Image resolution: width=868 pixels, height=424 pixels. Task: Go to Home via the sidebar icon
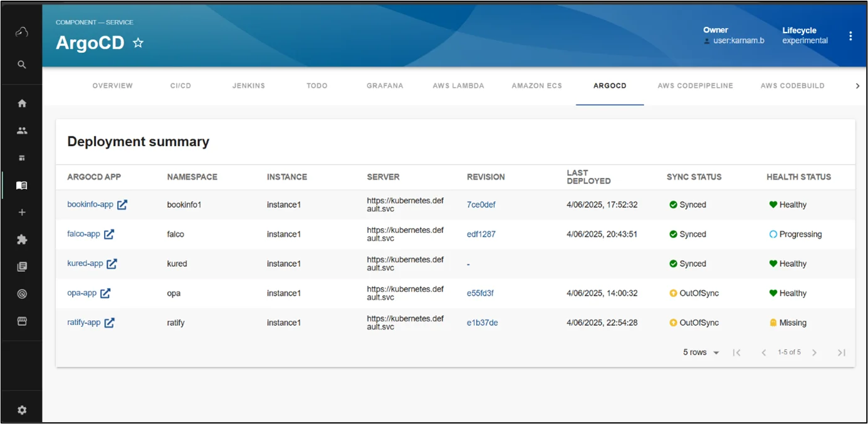coord(22,103)
